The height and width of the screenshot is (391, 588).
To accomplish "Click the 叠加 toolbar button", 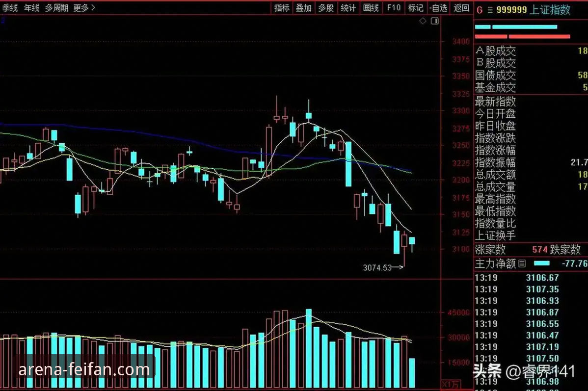I will pos(304,8).
